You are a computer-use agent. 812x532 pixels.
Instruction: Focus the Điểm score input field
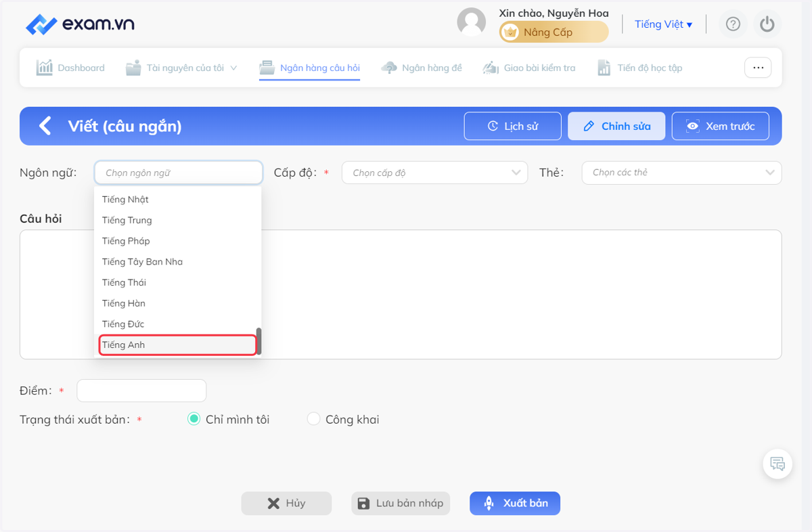click(141, 391)
